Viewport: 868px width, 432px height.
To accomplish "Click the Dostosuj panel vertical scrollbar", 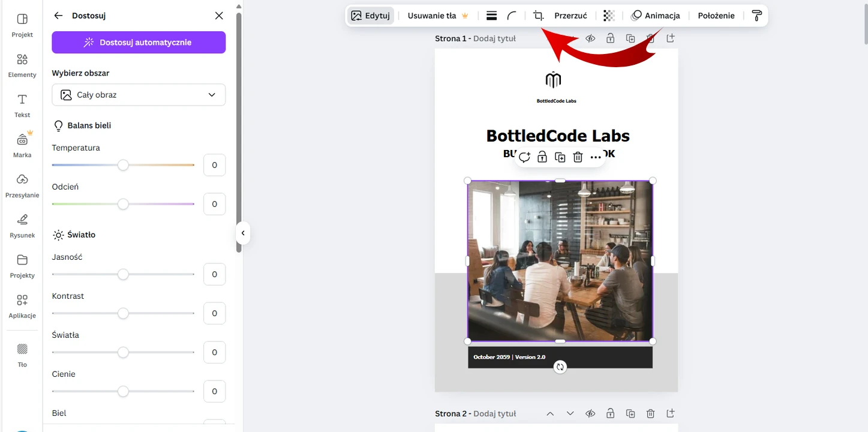I will point(239,133).
